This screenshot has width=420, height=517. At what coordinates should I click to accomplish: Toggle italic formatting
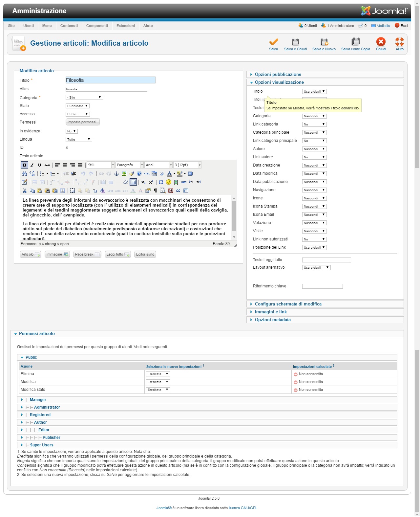point(32,165)
